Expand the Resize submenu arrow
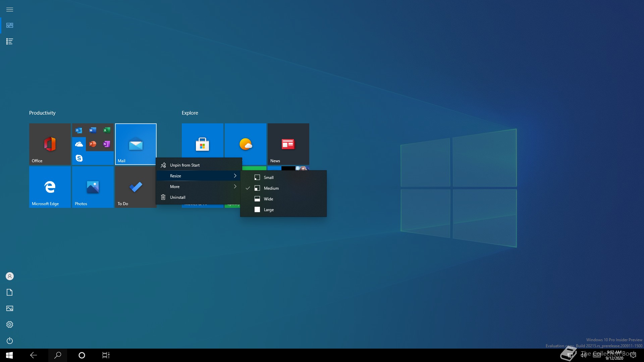This screenshot has height=362, width=644. (235, 176)
